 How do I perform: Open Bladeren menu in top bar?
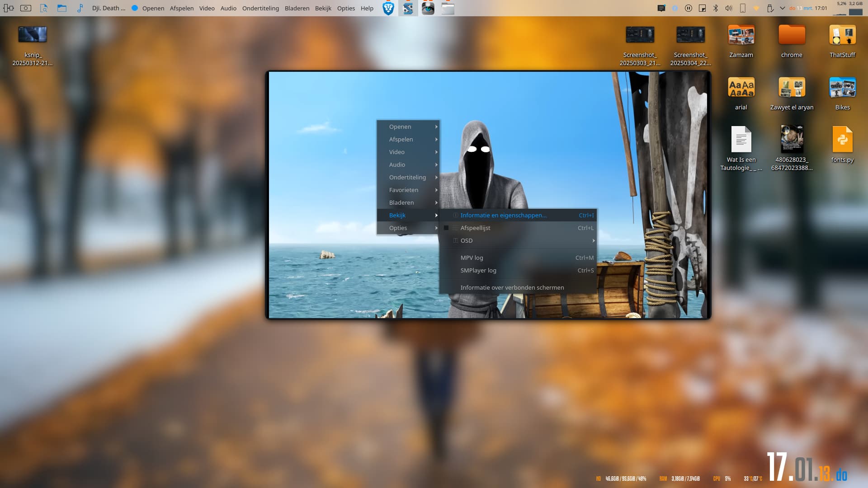297,8
